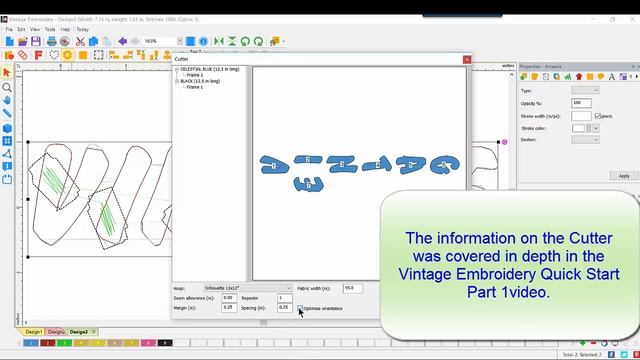Click the eye preview icon in the toolbar
The height and width of the screenshot is (360, 640).
(64, 41)
